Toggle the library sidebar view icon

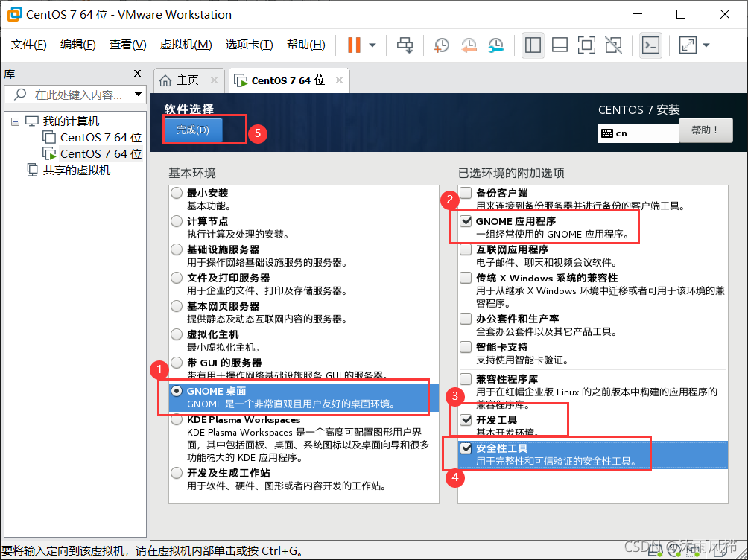(x=533, y=45)
